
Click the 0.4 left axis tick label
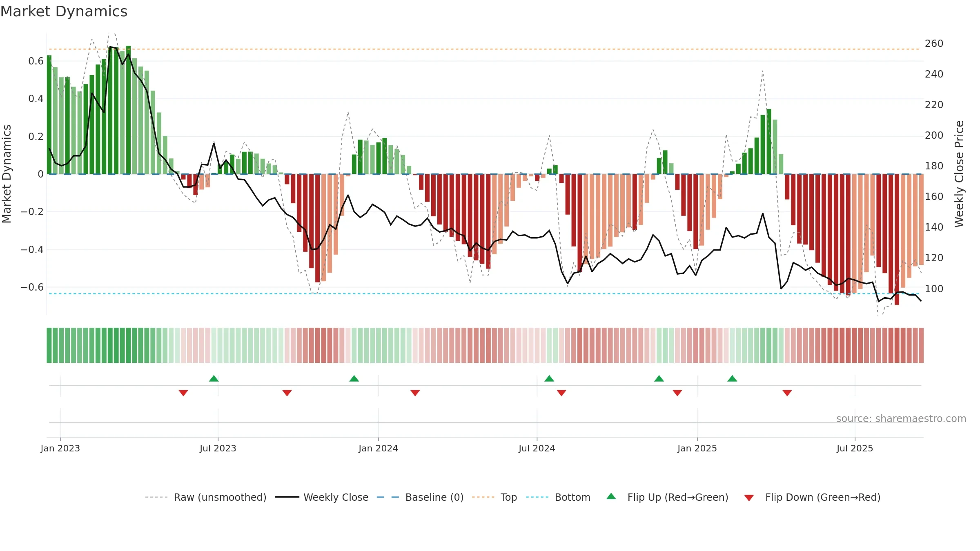coord(36,99)
